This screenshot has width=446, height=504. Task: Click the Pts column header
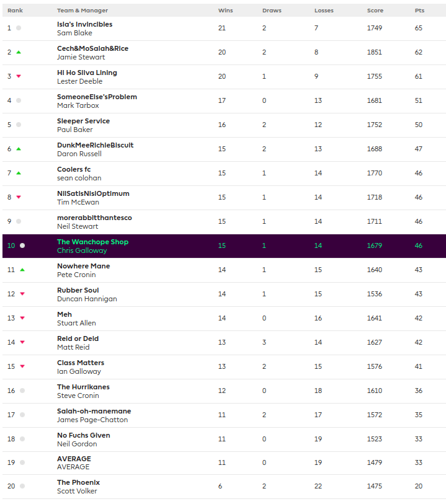point(419,11)
